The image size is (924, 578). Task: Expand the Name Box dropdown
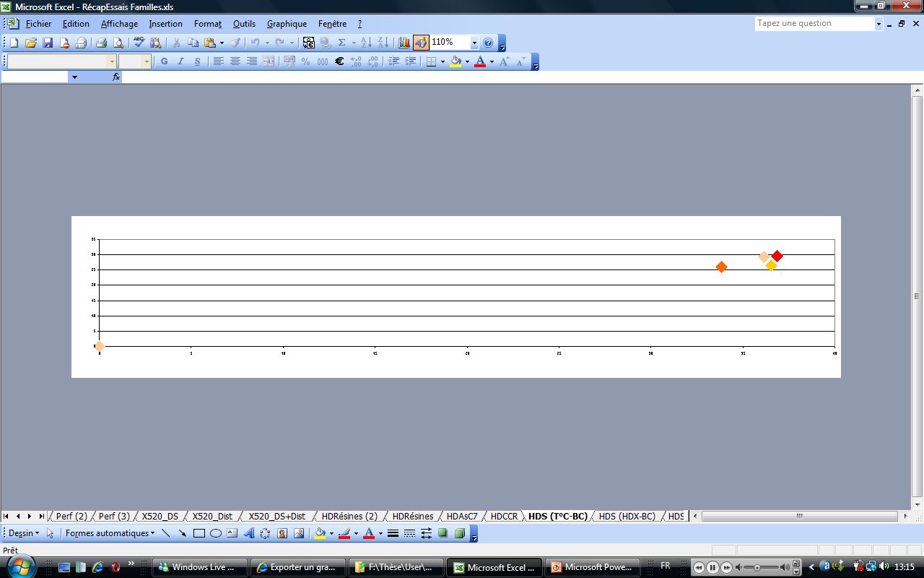click(74, 77)
